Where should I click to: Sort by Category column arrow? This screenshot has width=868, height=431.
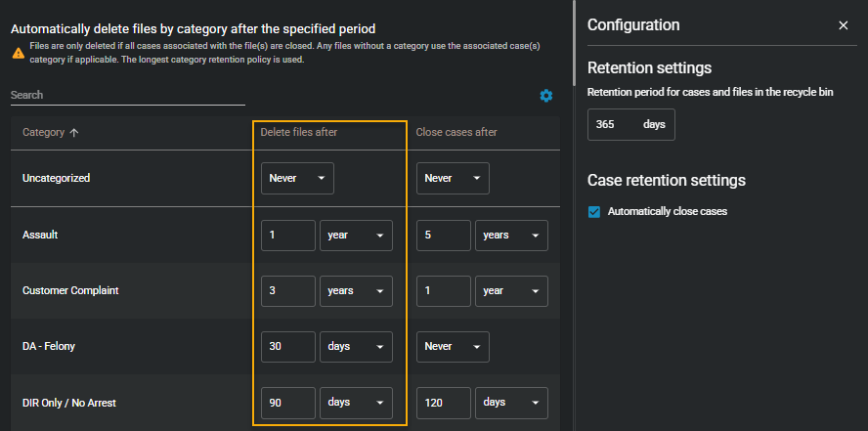pos(74,133)
